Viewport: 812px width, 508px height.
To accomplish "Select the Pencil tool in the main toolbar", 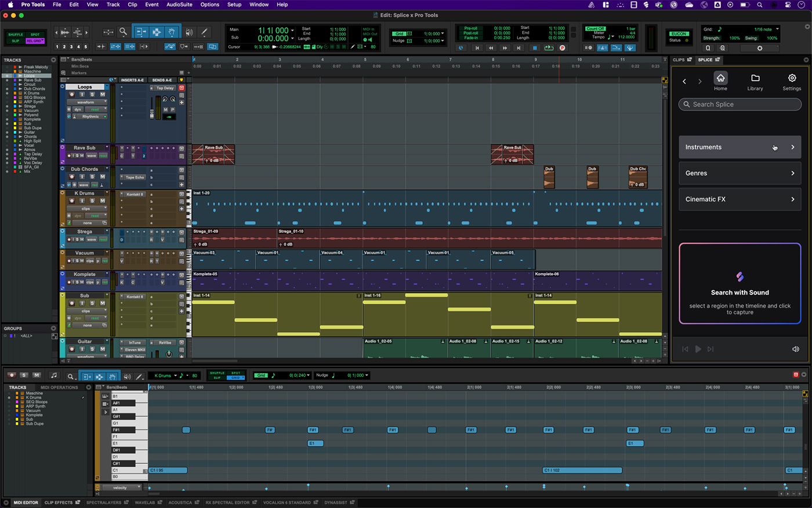I will point(204,33).
